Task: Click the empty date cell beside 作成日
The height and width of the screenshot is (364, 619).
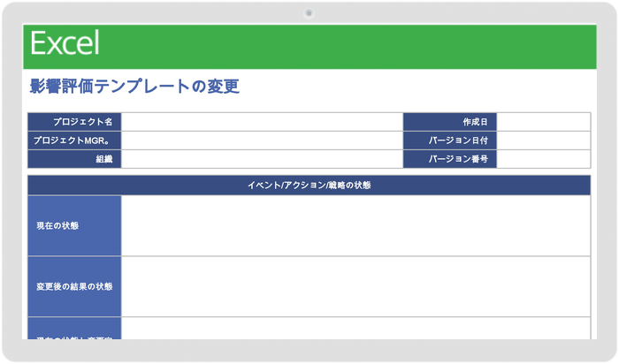Action: point(544,122)
